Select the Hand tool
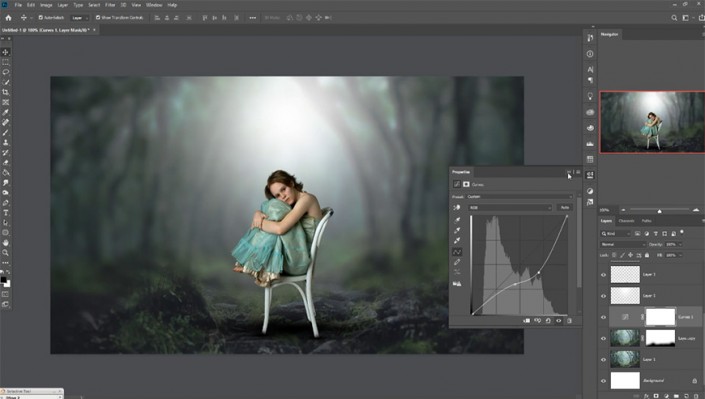The image size is (705, 399). coord(5,242)
